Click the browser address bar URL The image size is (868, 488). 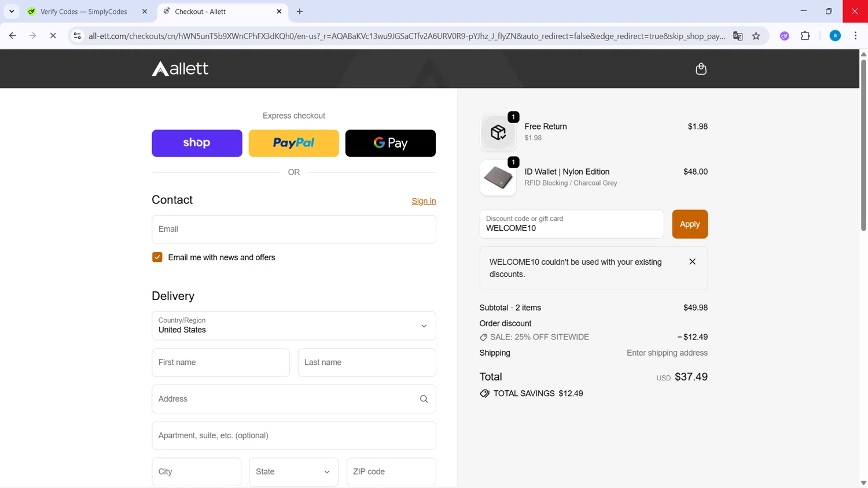coord(407,36)
